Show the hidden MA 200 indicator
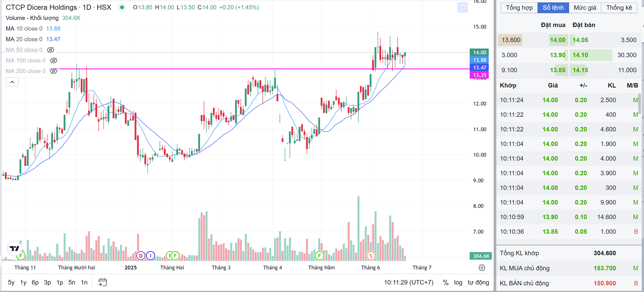This screenshot has height=292, width=644. coord(53,71)
